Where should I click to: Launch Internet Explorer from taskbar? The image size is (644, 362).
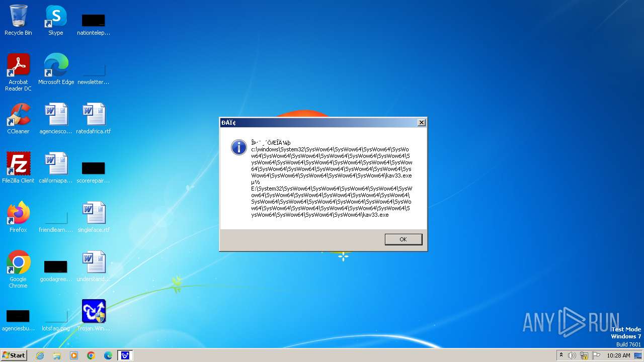[40, 355]
